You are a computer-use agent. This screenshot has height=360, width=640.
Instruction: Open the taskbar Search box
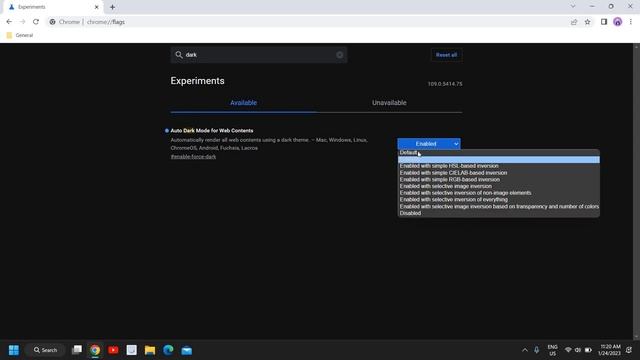coord(45,350)
